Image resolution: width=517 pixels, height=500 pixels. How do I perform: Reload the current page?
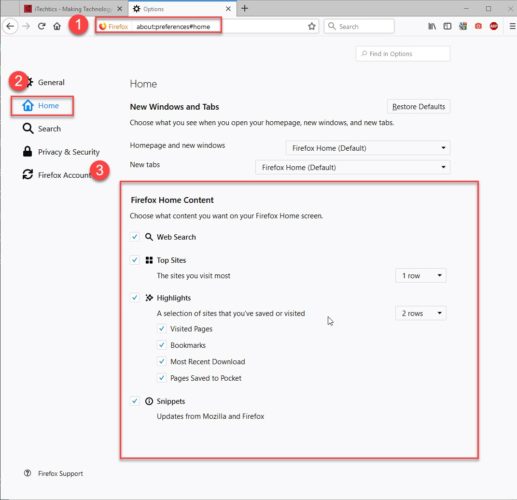pos(41,26)
